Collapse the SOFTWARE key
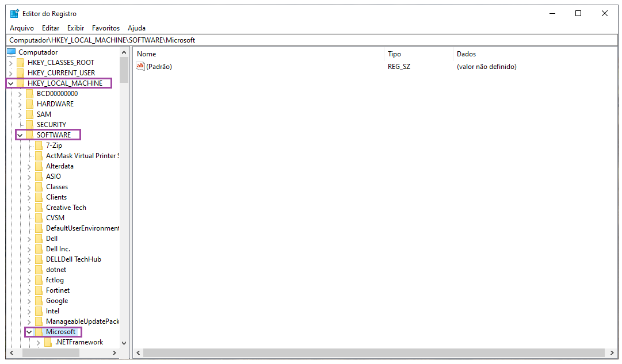 [20, 135]
